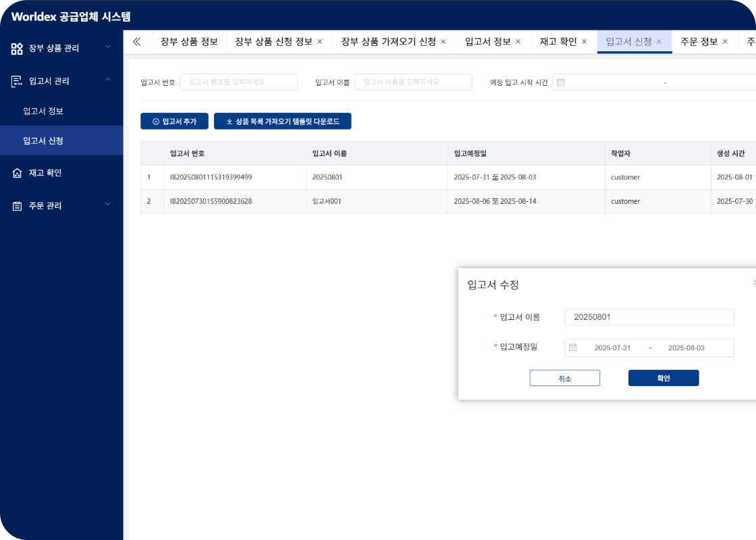Select 입고서 정보 in the sidebar
The height and width of the screenshot is (540, 756).
[43, 111]
